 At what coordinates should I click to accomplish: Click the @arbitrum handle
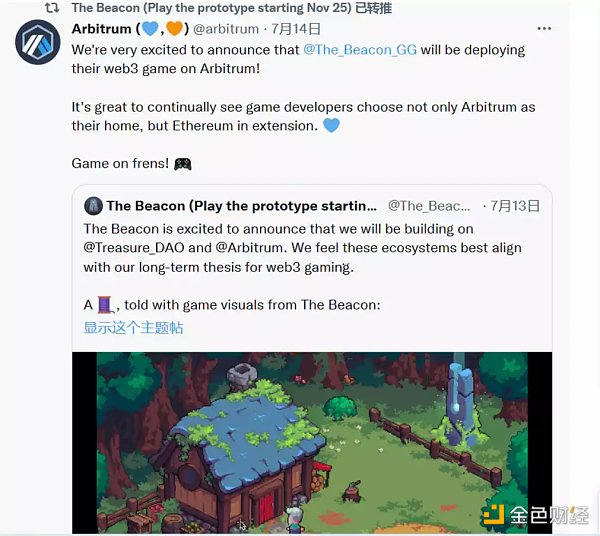click(x=226, y=29)
